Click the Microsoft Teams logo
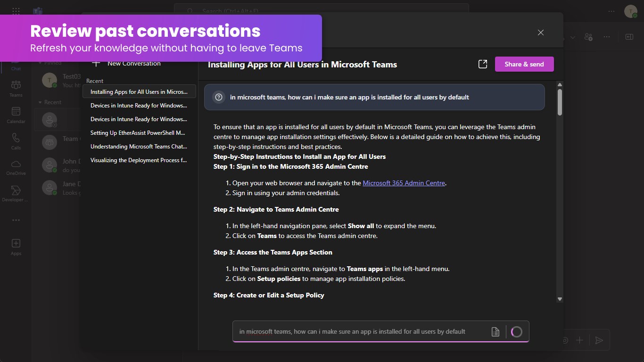644x362 pixels. click(x=38, y=11)
